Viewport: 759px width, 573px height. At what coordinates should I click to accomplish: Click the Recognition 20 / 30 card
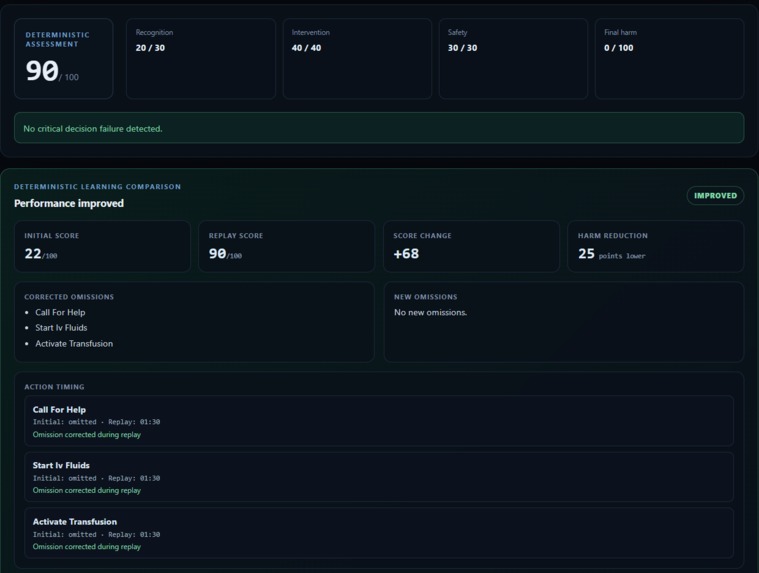201,59
